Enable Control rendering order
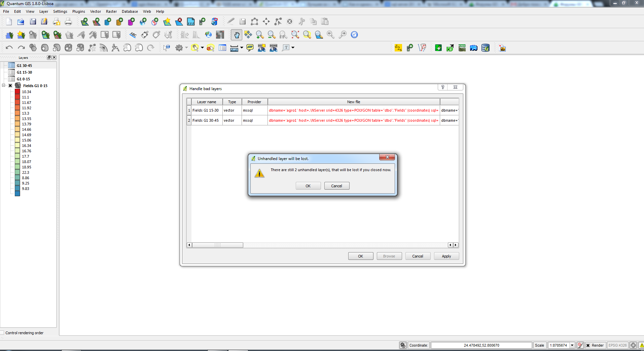This screenshot has width=644, height=351. [3, 333]
